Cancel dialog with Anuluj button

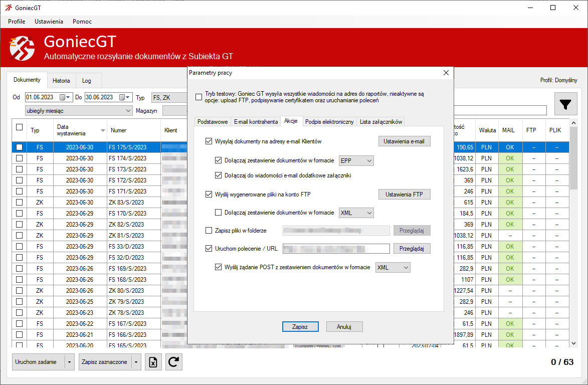(344, 326)
